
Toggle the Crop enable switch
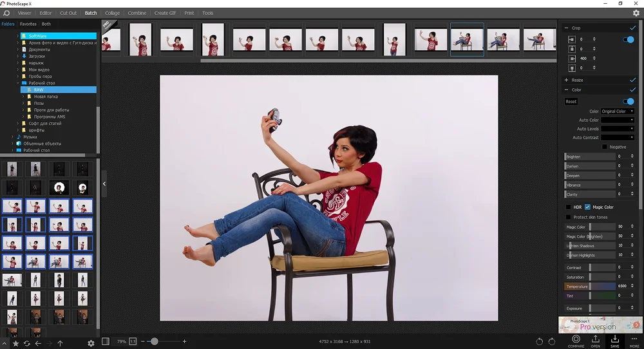coord(629,39)
